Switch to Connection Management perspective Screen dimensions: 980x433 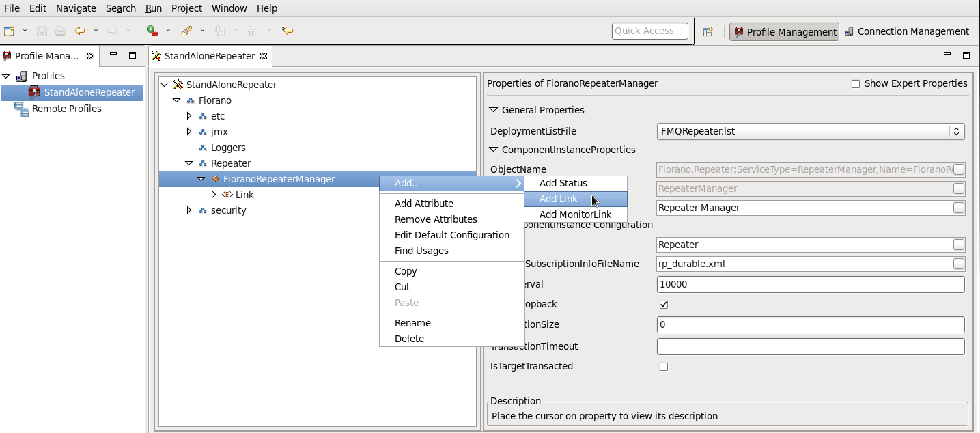[906, 31]
